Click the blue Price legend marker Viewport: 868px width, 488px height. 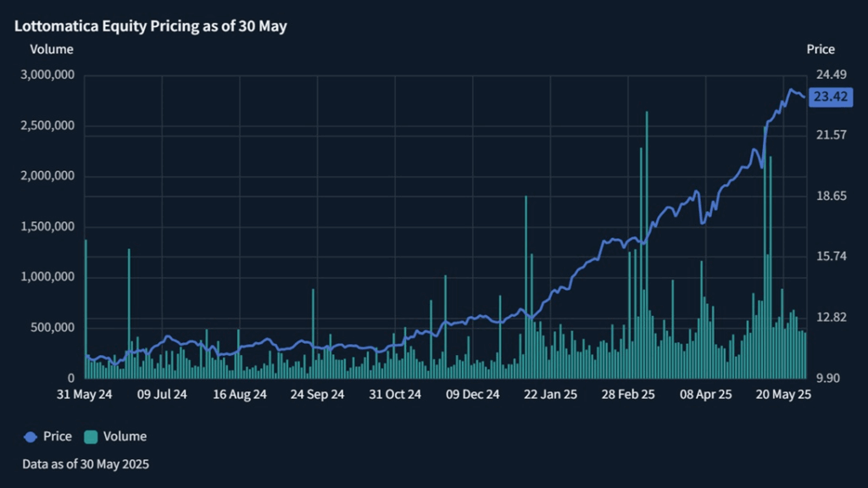[31, 437]
